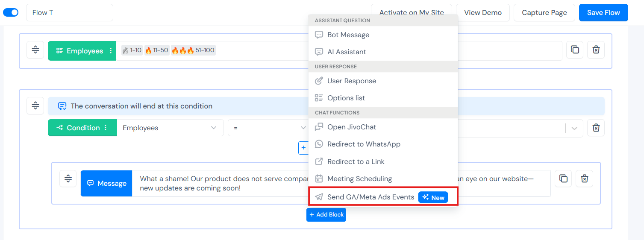
Task: Click the Employees block reorder handle
Action: click(x=35, y=50)
